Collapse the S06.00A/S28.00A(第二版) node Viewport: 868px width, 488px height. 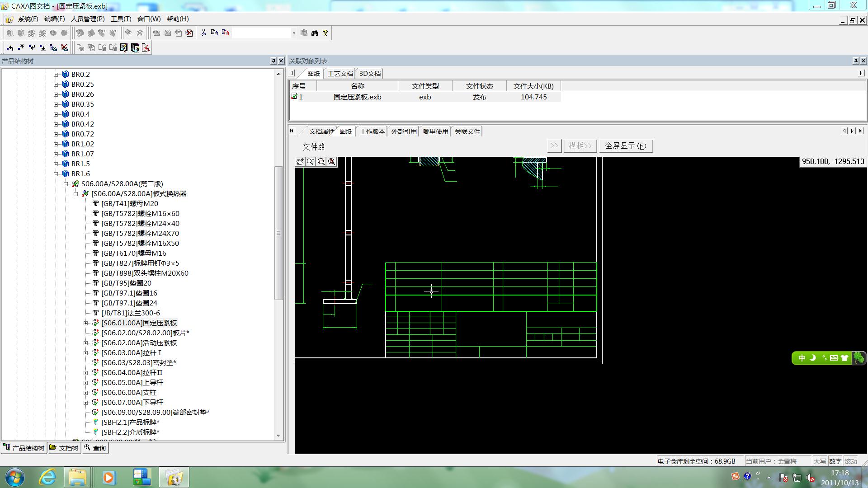tap(66, 184)
